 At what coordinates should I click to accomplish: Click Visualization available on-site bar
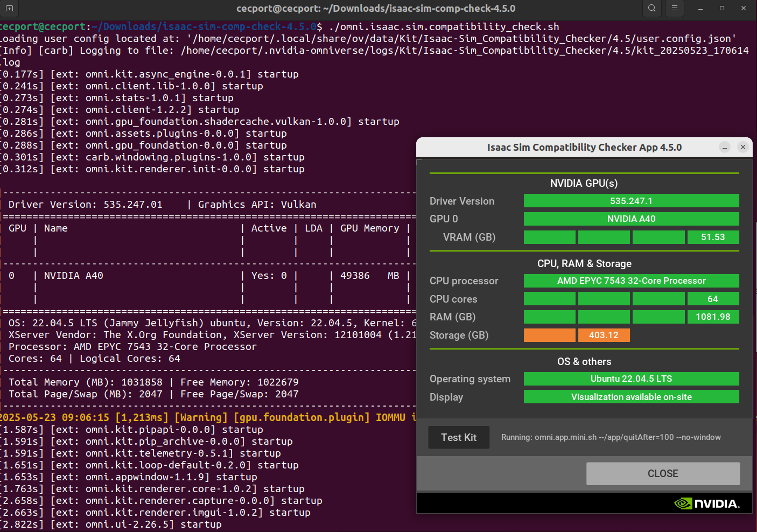pos(631,397)
